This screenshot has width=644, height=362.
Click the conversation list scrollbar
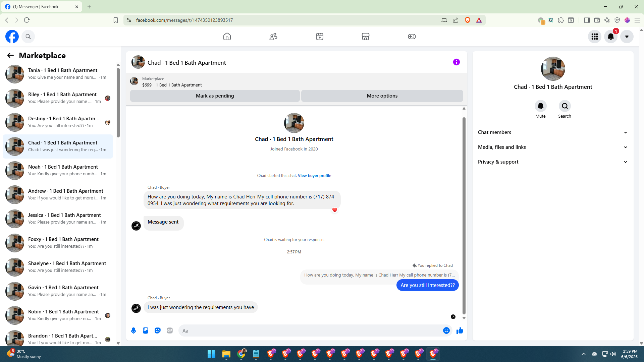tap(118, 103)
